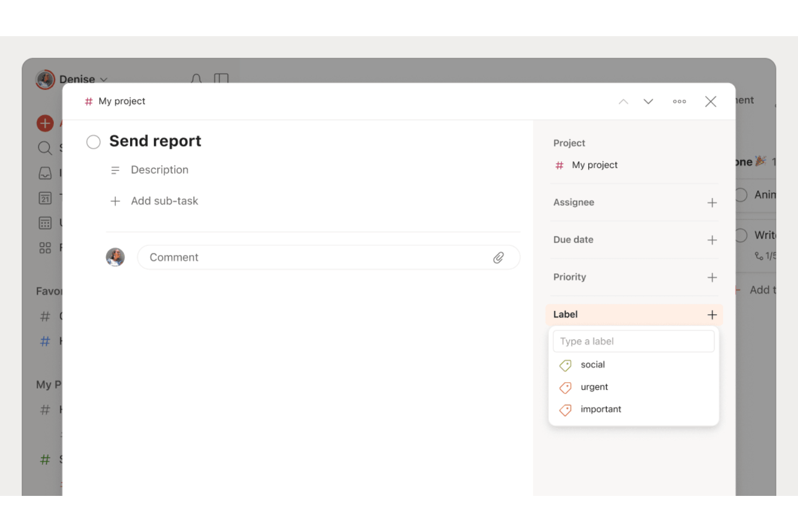
Task: Click the Type a label input field
Action: coord(633,341)
